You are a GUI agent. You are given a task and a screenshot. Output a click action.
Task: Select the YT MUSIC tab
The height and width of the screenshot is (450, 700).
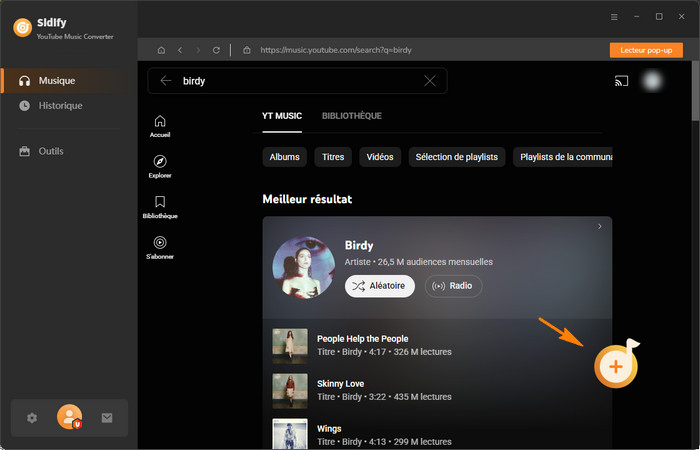282,116
